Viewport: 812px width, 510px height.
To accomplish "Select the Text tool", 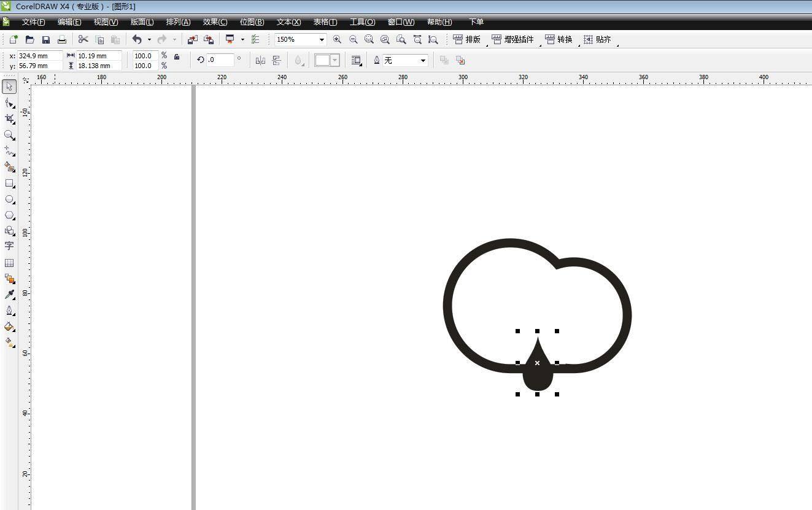I will coord(9,246).
